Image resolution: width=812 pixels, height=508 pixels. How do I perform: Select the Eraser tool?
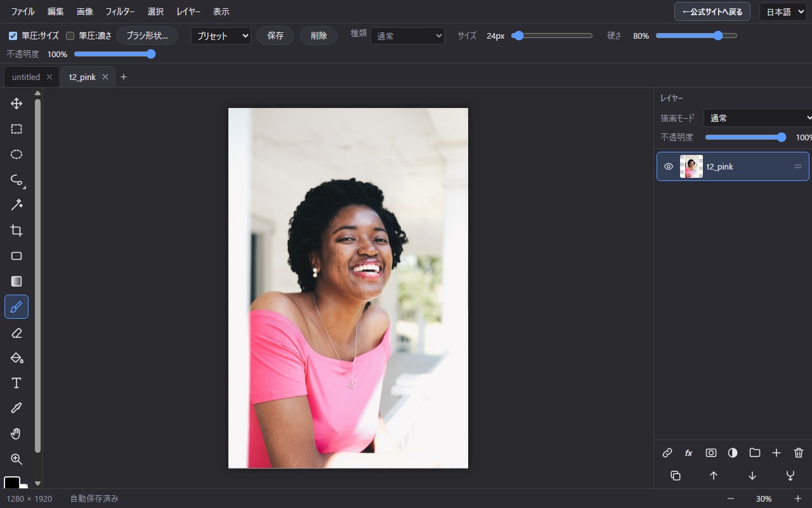click(16, 332)
